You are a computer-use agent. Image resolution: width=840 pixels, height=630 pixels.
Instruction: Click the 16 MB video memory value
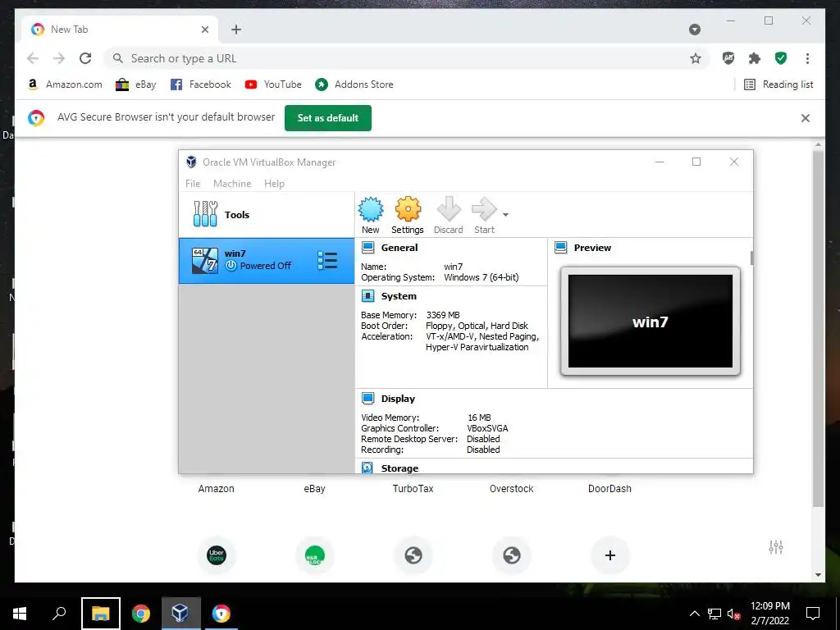tap(479, 418)
